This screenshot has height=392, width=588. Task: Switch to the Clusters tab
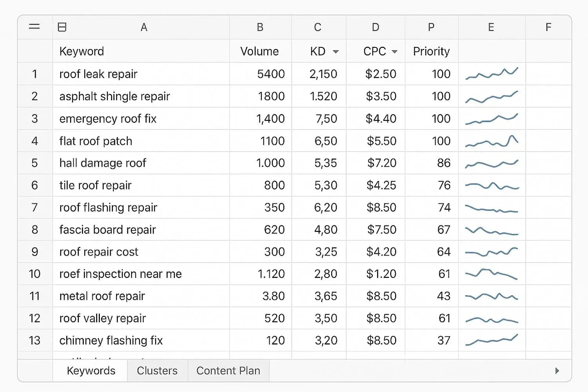tap(157, 370)
